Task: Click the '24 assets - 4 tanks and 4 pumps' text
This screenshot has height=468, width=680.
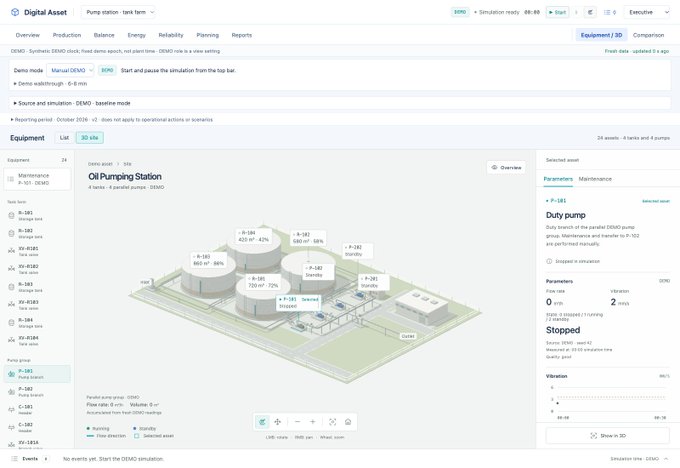Action: coord(633,137)
